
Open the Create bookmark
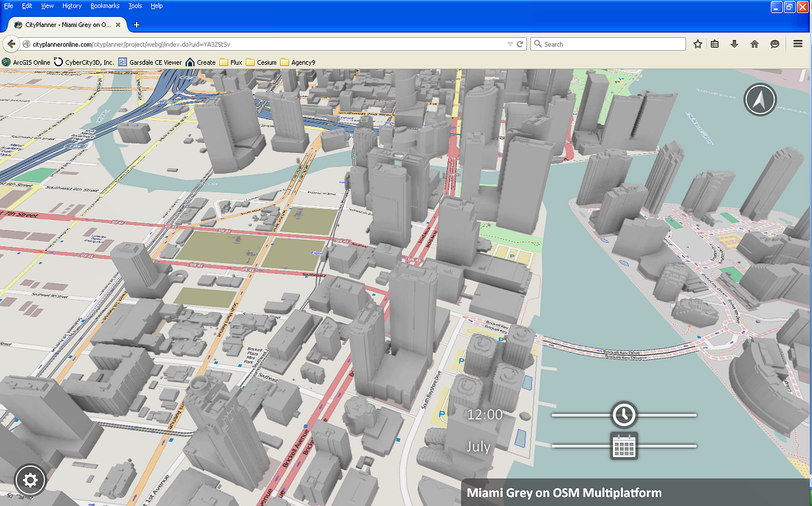click(x=201, y=62)
